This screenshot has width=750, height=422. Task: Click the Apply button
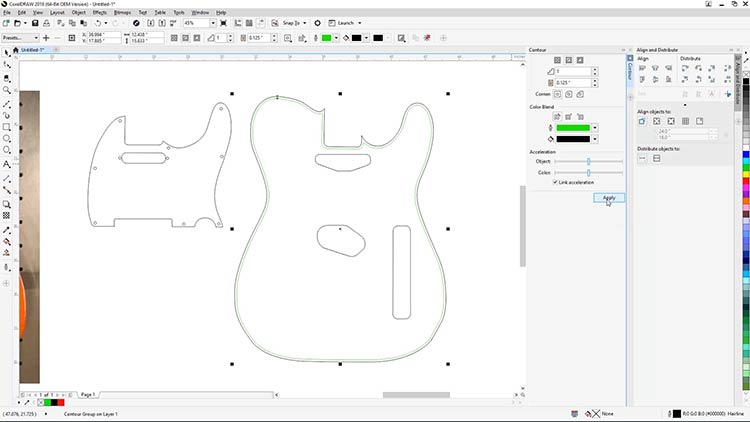tap(608, 198)
